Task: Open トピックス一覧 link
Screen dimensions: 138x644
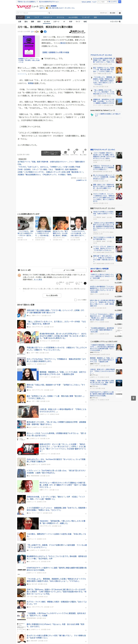Action: point(115,22)
